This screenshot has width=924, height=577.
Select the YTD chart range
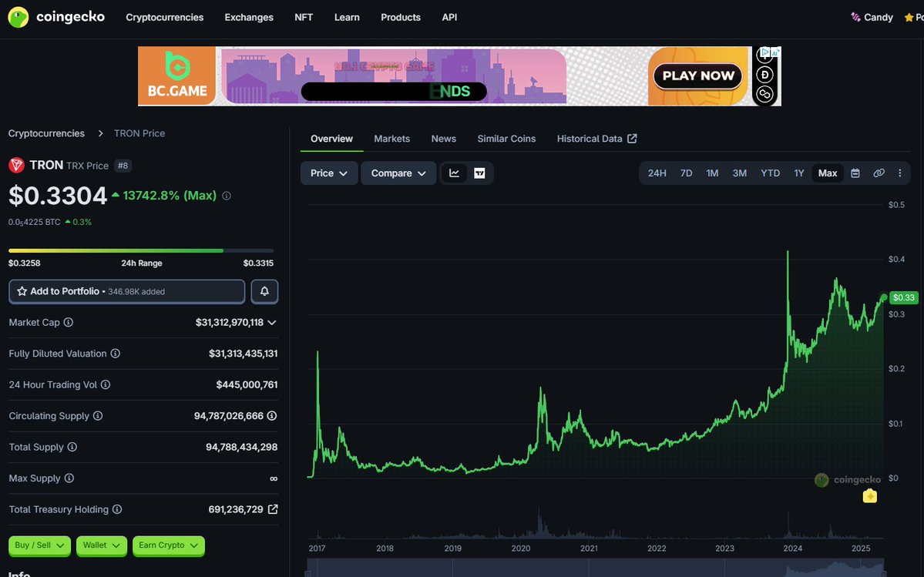coord(770,173)
